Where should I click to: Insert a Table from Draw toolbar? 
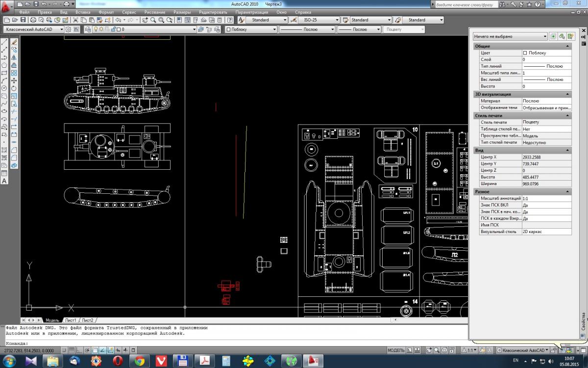[4, 172]
